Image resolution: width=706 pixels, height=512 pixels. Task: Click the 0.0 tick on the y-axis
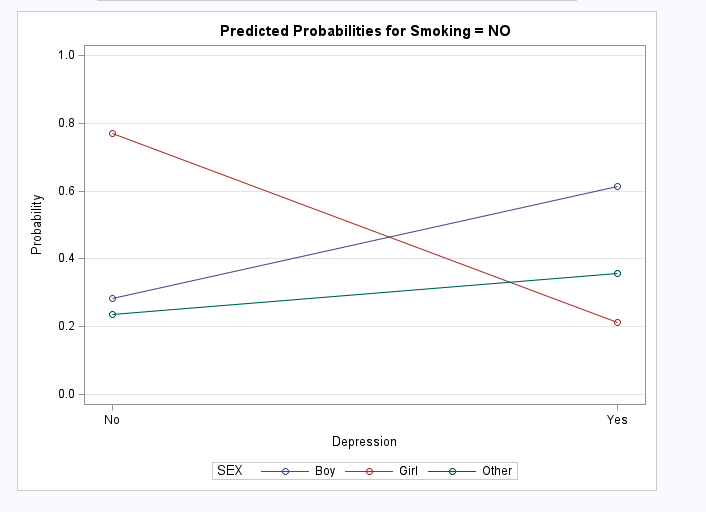click(68, 394)
